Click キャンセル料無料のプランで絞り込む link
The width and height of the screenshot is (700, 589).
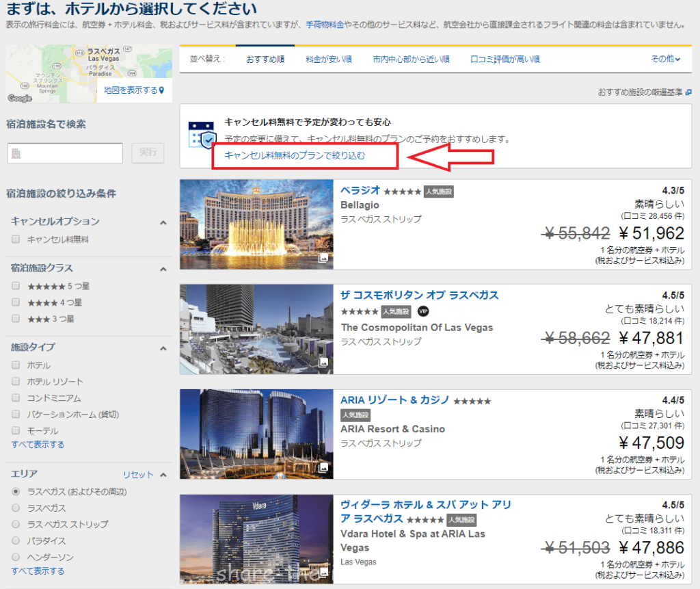point(295,155)
